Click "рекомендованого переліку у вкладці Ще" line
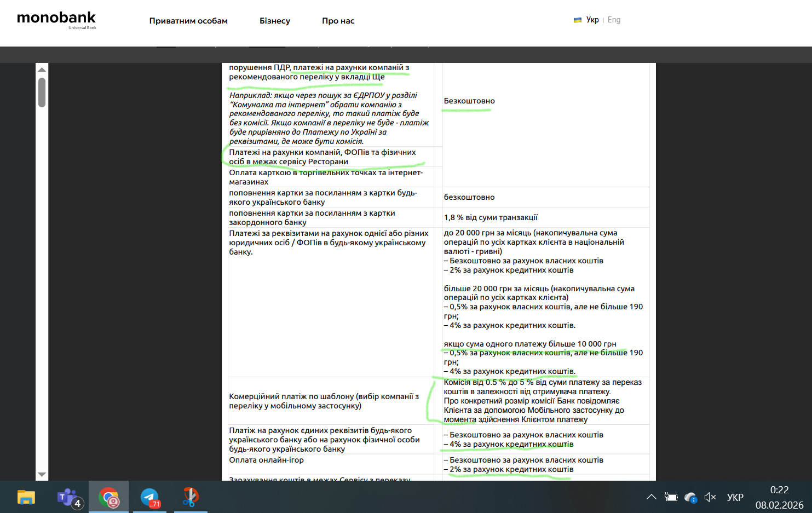 307,77
